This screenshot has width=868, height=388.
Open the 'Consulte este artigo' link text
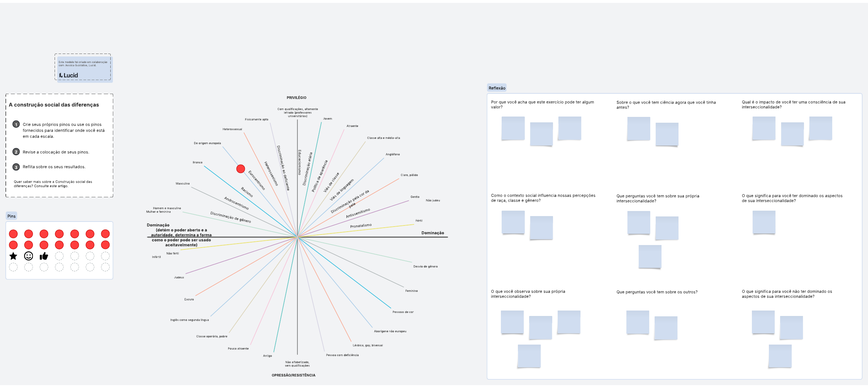click(x=51, y=186)
